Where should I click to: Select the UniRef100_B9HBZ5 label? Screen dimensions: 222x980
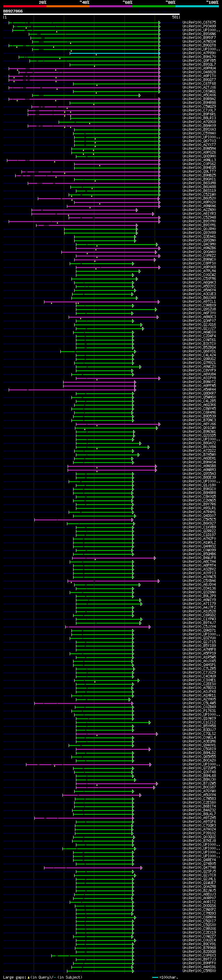click(x=199, y=175)
